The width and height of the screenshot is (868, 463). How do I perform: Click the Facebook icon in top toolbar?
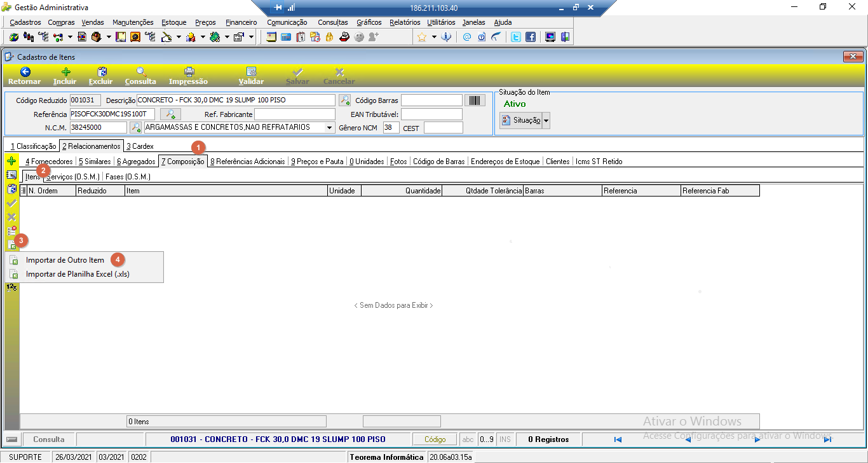(x=530, y=37)
